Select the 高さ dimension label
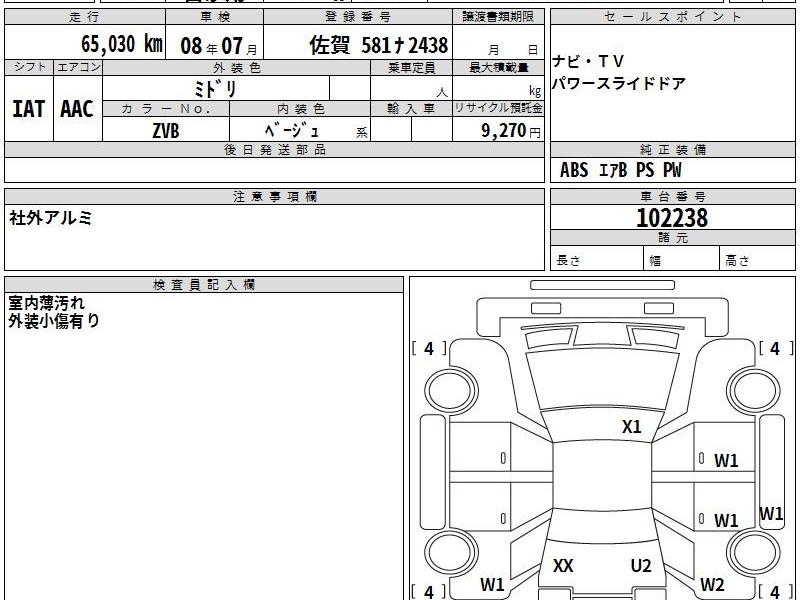Screen dimensions: 800x600 (x=737, y=260)
